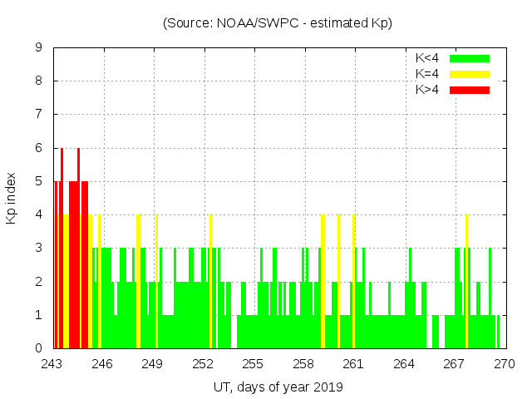The height and width of the screenshot is (399, 532).
Task: Click the green K<4 legend swatch
Action: (470, 58)
